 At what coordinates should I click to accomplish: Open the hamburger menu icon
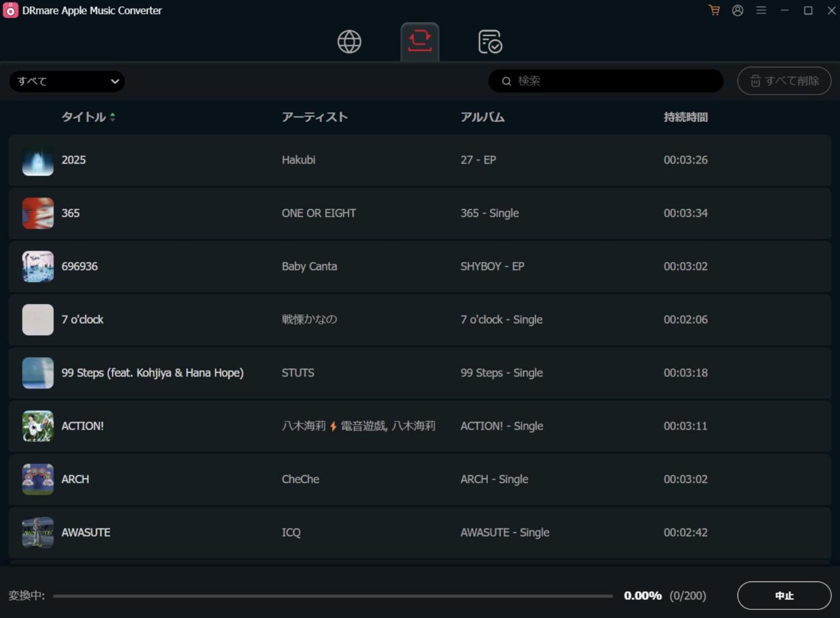(x=761, y=10)
